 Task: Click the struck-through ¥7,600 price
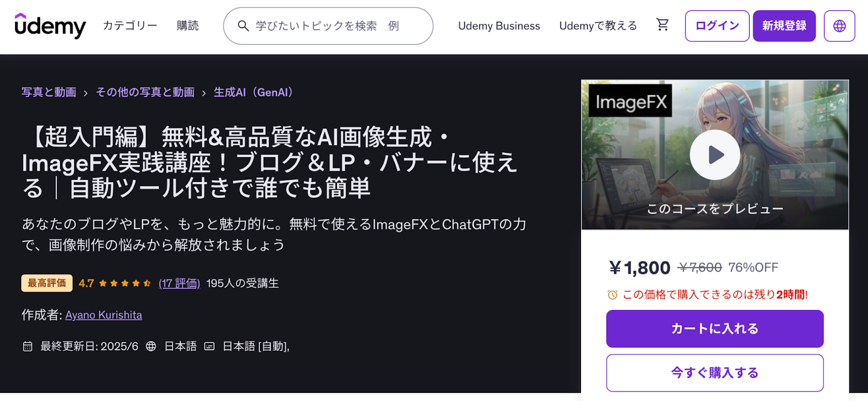click(700, 268)
